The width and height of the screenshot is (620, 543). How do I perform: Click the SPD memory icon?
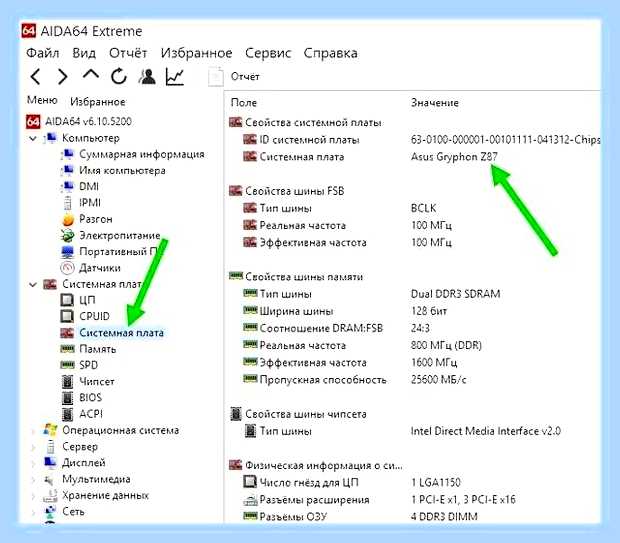pos(67,365)
